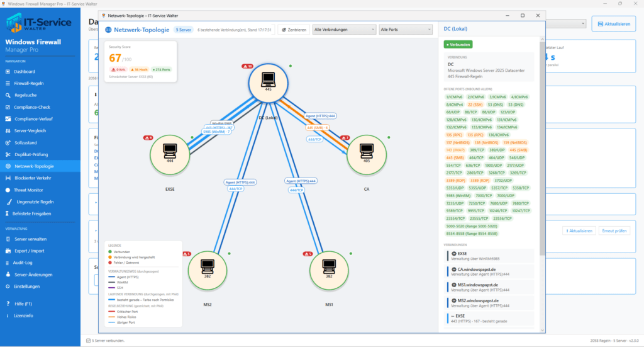Click the WinRM:5985 edge label near EXSE
The image size is (644, 347).
tap(222, 123)
